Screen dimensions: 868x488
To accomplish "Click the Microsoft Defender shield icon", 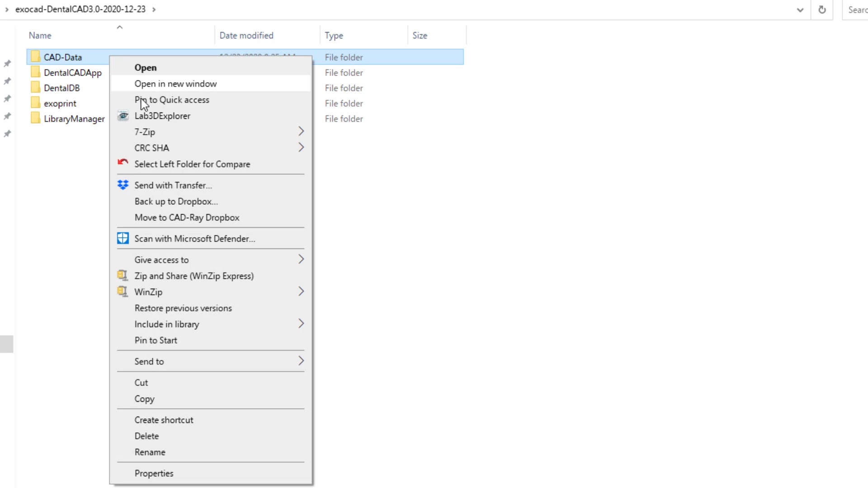I will [123, 238].
